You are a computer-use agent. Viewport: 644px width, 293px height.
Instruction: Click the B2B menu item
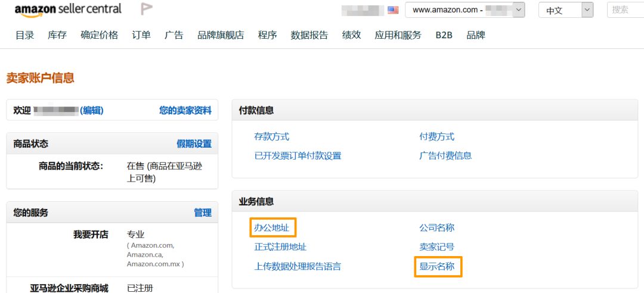tap(444, 35)
